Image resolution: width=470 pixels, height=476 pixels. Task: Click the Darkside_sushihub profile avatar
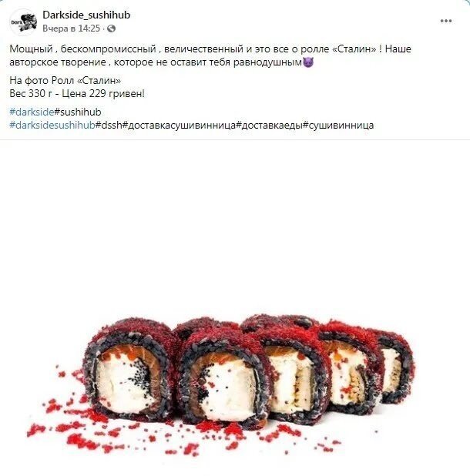[24, 22]
